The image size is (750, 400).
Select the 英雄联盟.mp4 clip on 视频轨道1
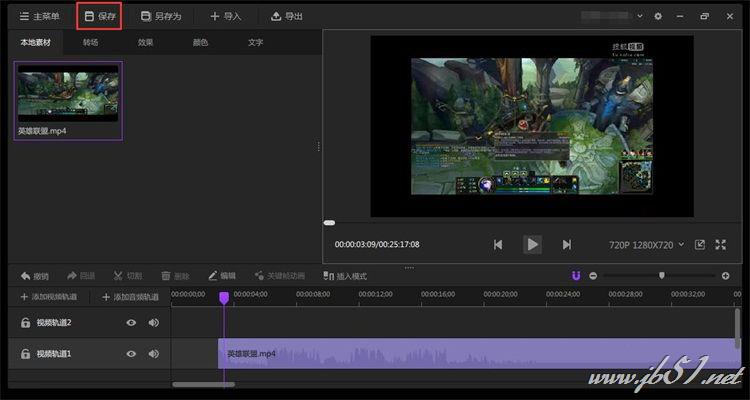[479, 354]
